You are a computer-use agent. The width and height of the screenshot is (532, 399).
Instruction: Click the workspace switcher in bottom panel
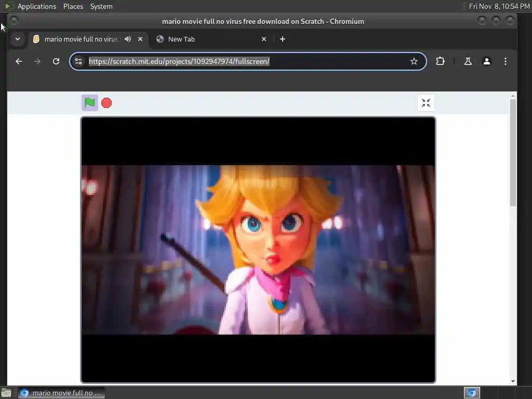click(472, 393)
